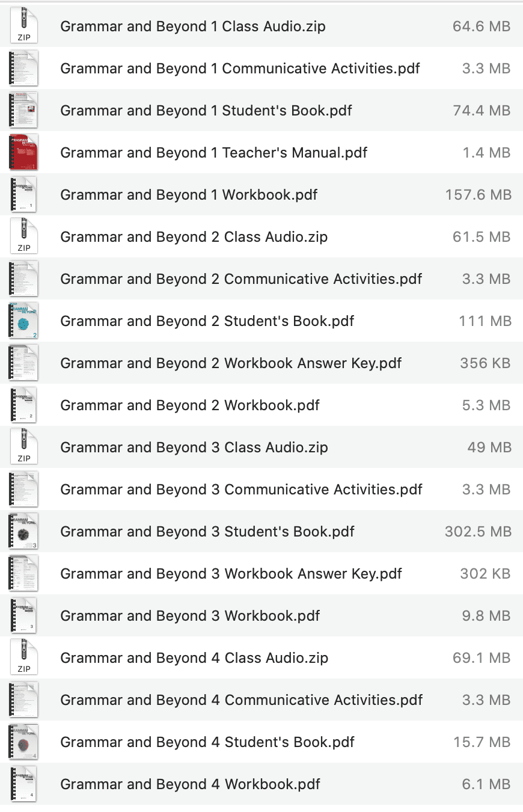Click the 157.6 MB file size entry

tap(478, 195)
